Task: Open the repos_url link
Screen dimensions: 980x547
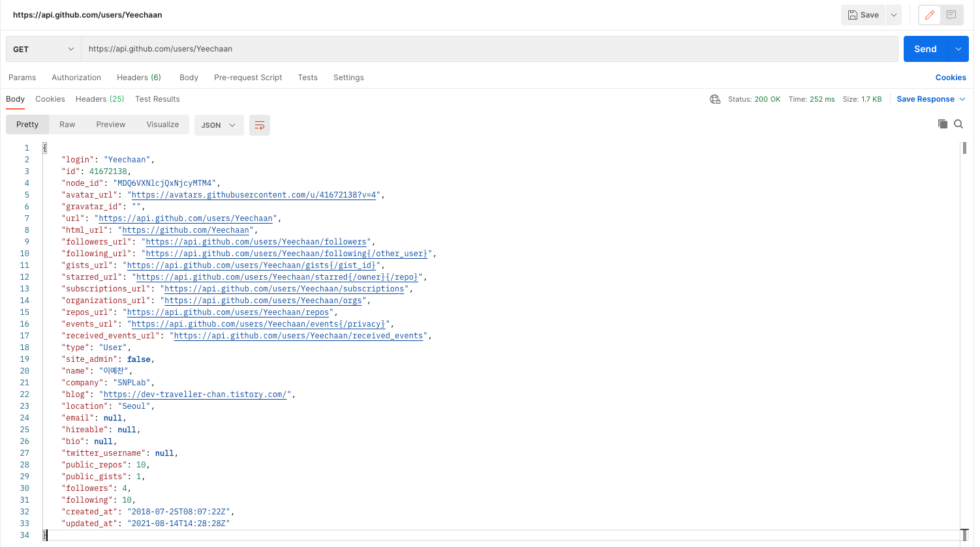Action: pos(228,312)
